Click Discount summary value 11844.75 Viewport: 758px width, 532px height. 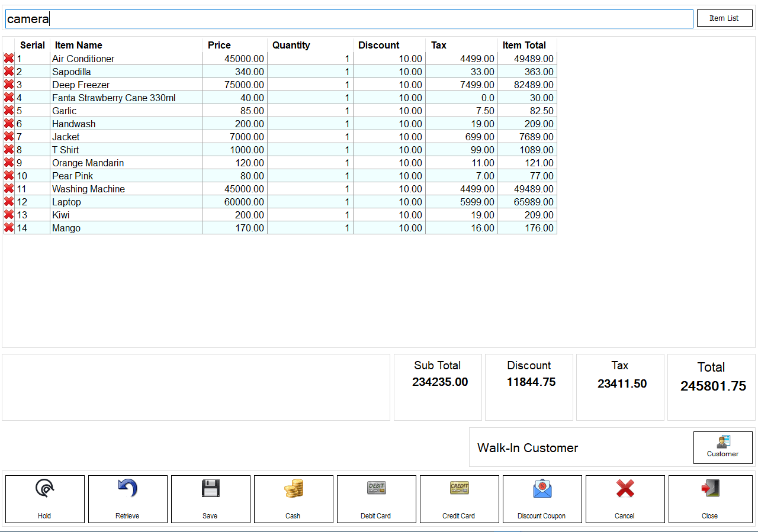(x=531, y=382)
